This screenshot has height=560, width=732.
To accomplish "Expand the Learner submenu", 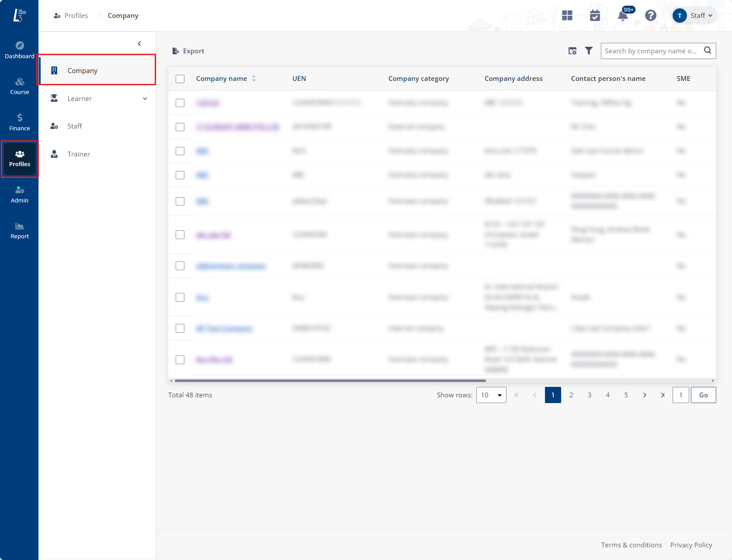I will 145,99.
